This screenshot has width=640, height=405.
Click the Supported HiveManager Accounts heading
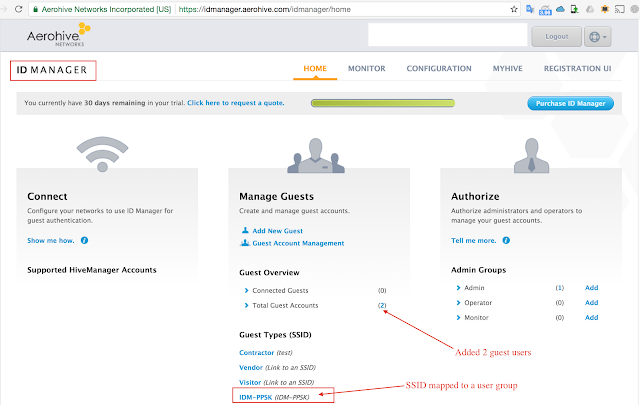point(92,270)
